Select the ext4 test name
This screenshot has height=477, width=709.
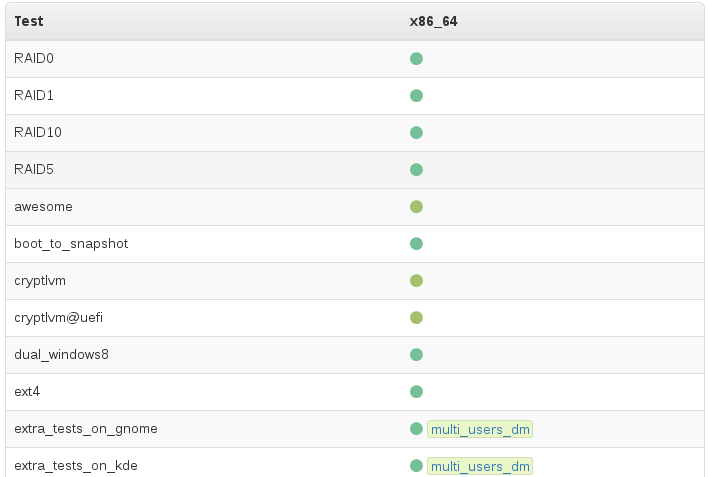[x=27, y=392]
